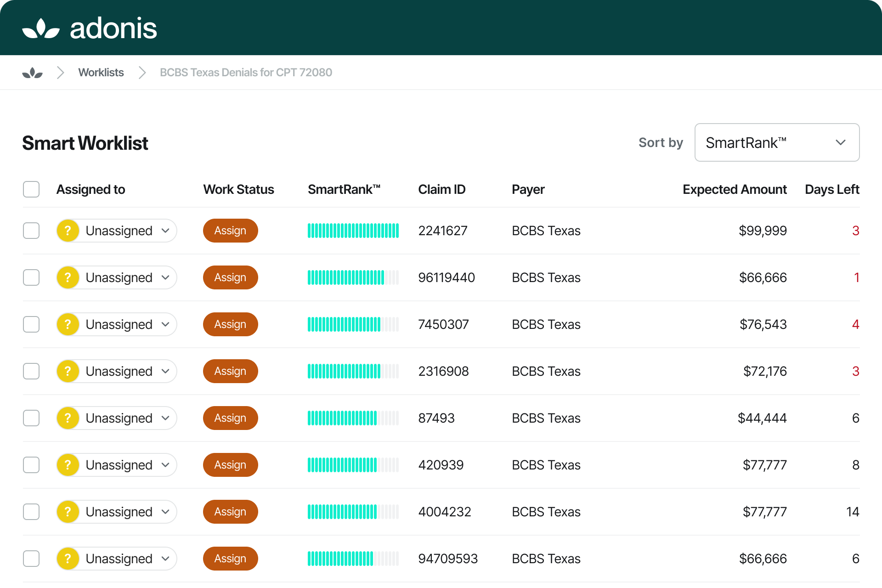Click yellow question avatar for claim 4004232

click(x=68, y=512)
